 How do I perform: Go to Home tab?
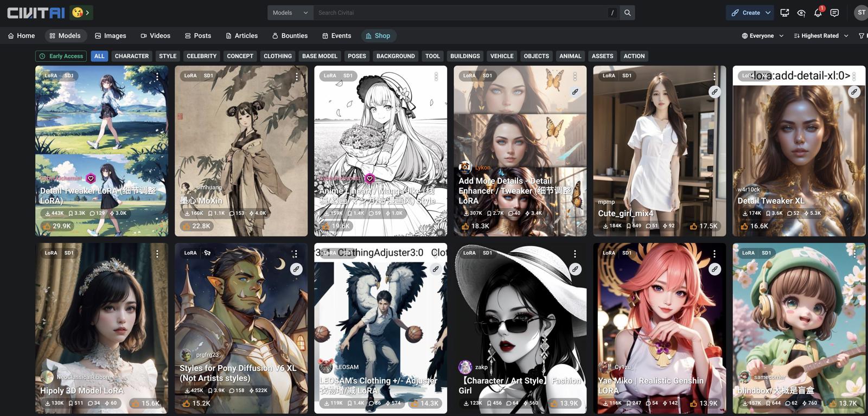pos(22,36)
